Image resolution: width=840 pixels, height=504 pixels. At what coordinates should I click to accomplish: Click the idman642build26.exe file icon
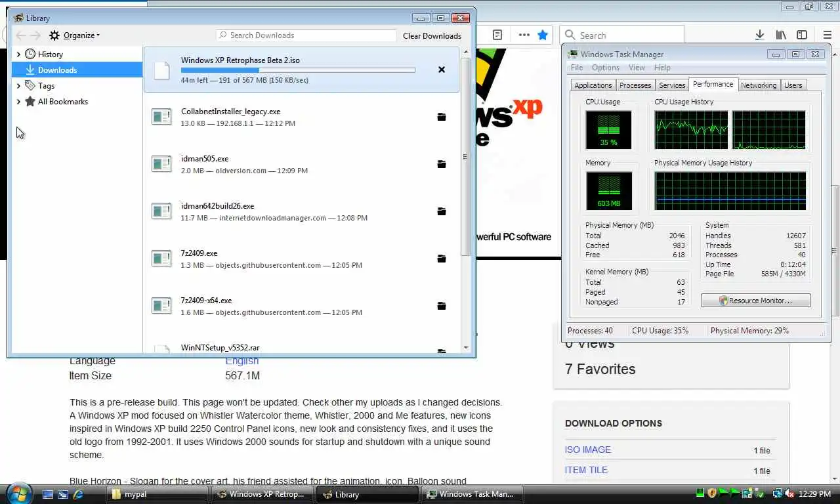pyautogui.click(x=161, y=211)
